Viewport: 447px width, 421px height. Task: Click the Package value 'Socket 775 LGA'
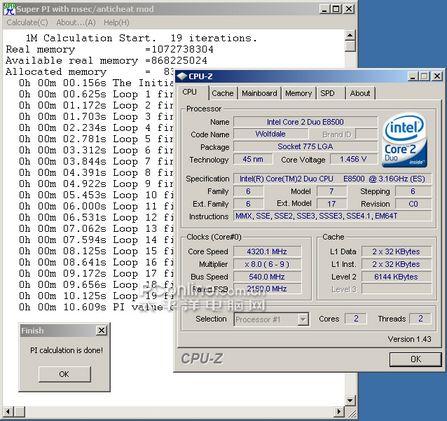coord(305,146)
